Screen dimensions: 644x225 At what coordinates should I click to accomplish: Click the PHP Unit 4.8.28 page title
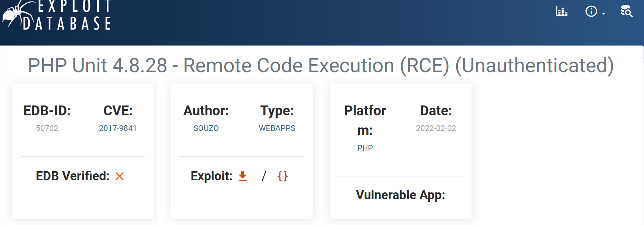click(321, 65)
